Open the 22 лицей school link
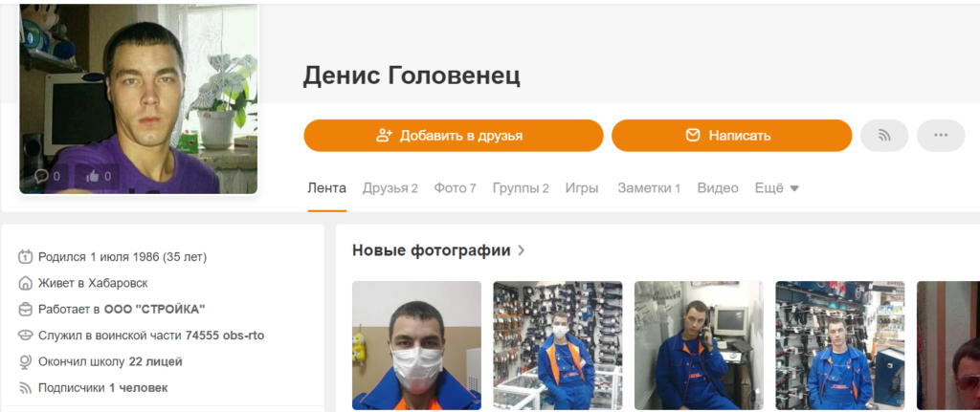Viewport: 980px width, 412px height. point(156,361)
